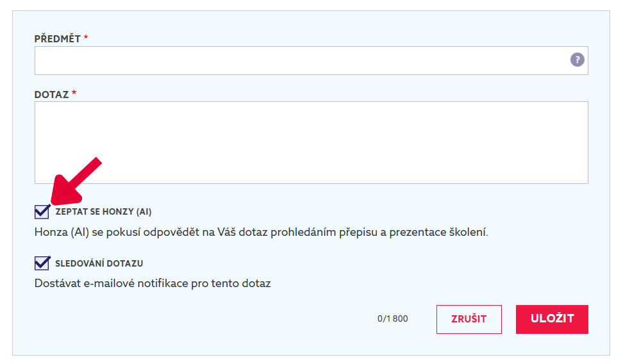Click the Honza (AI) description sentence
The image size is (623, 364).
pyautogui.click(x=261, y=232)
